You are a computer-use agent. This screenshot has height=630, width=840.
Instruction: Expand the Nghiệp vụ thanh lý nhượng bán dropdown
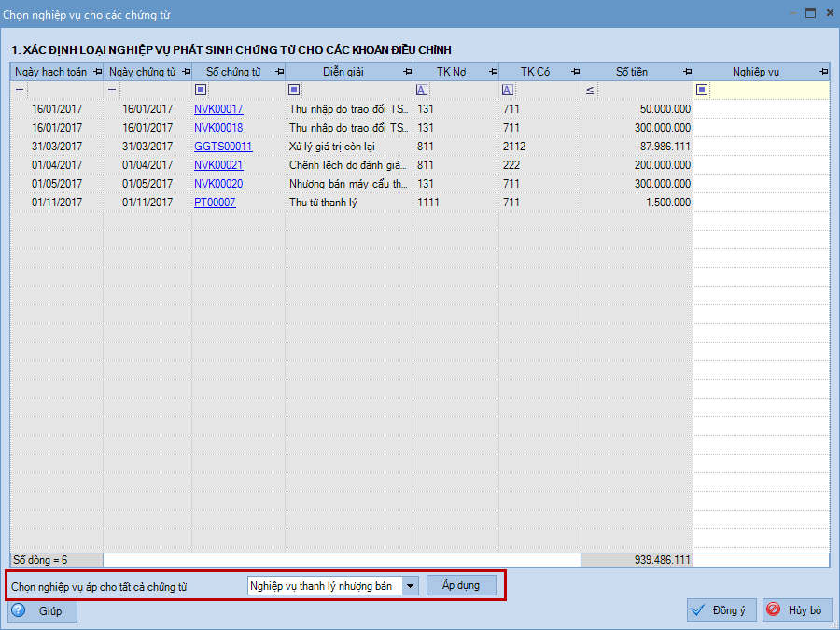pyautogui.click(x=410, y=586)
